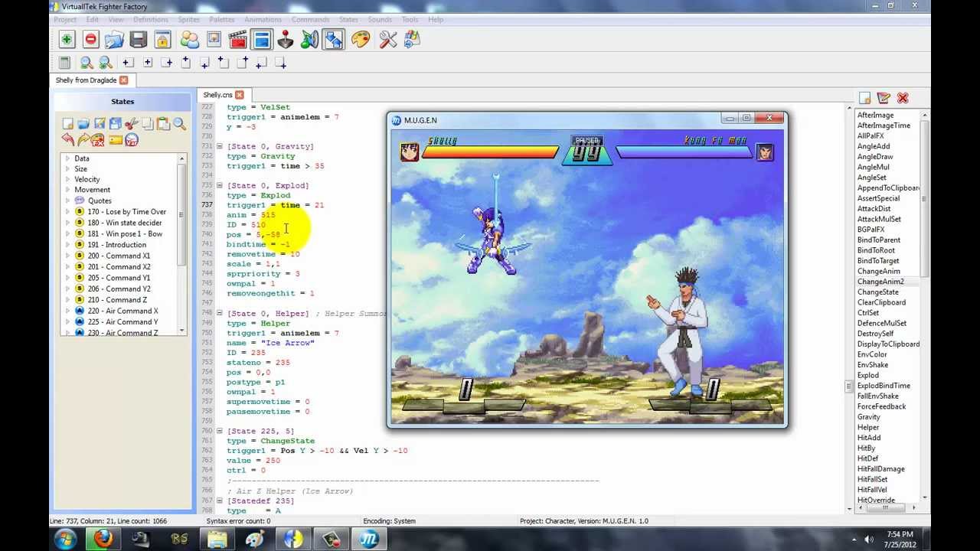980x551 pixels.
Task: Toggle the states editor window icon
Action: 262,39
